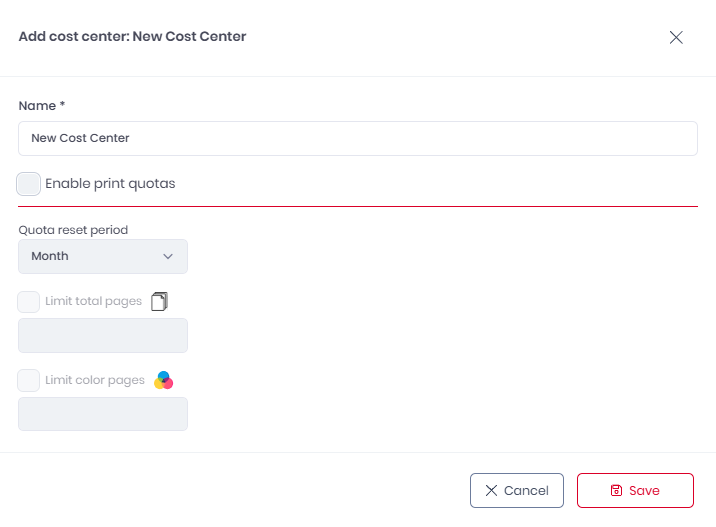716x527 pixels.
Task: Click the color pages limit input box
Action: 103,414
